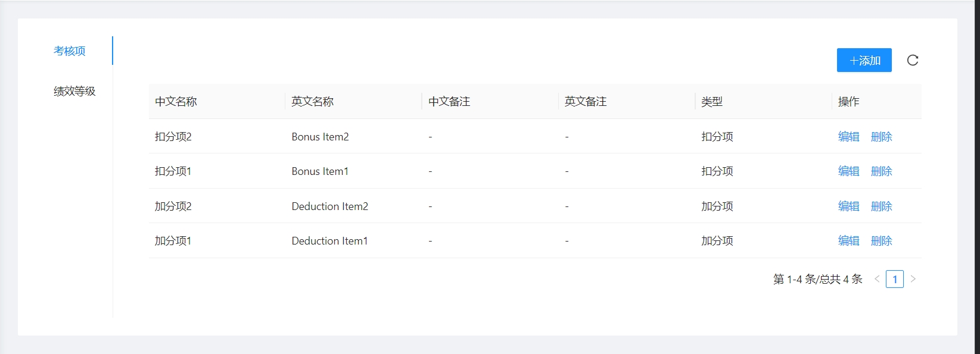Edit the 扣分项2 row
The image size is (980, 354).
tap(848, 137)
